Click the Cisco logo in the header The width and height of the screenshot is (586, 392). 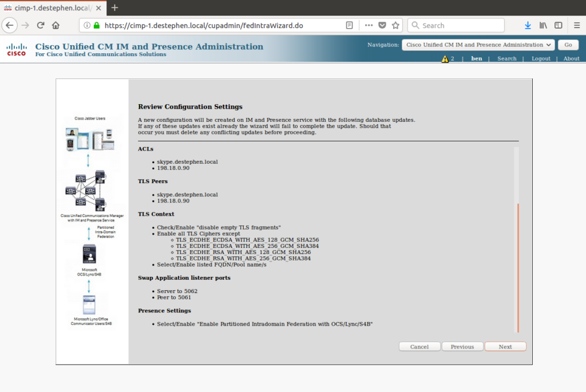pyautogui.click(x=17, y=49)
